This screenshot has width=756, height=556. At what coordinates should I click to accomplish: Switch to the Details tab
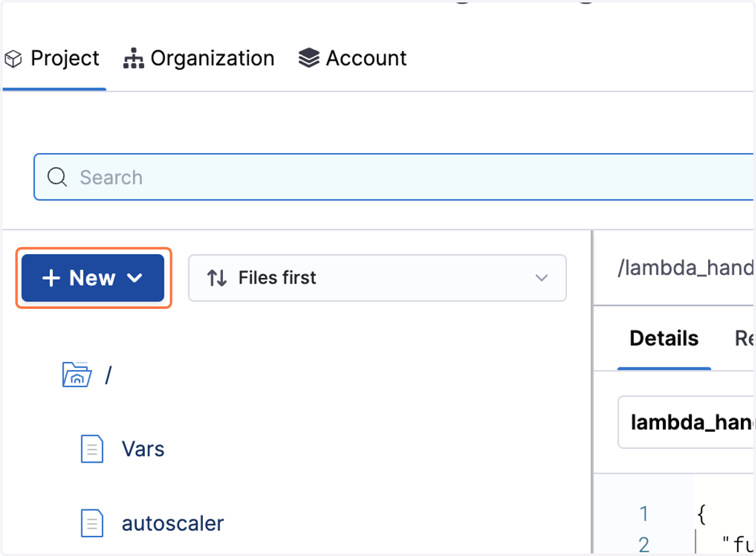[664, 339]
